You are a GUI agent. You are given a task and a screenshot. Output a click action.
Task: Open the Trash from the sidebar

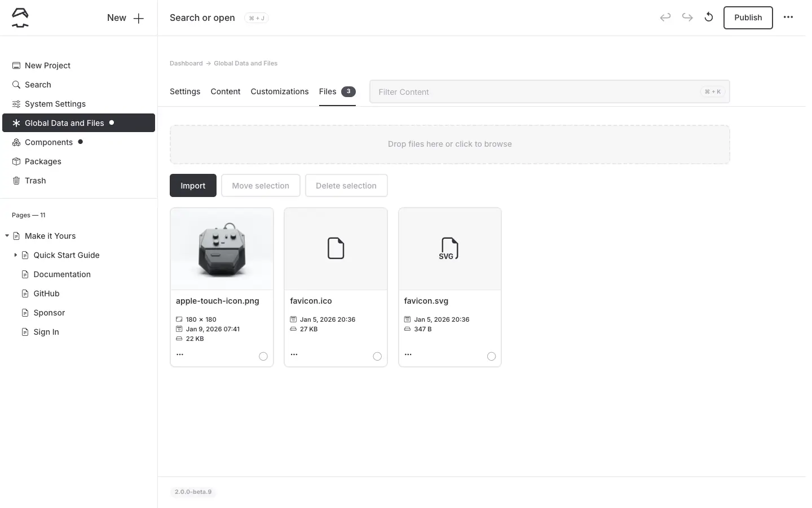coord(35,181)
